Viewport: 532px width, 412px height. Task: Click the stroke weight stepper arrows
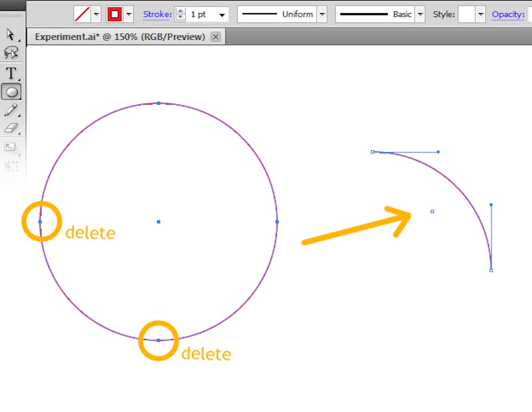pyautogui.click(x=181, y=14)
